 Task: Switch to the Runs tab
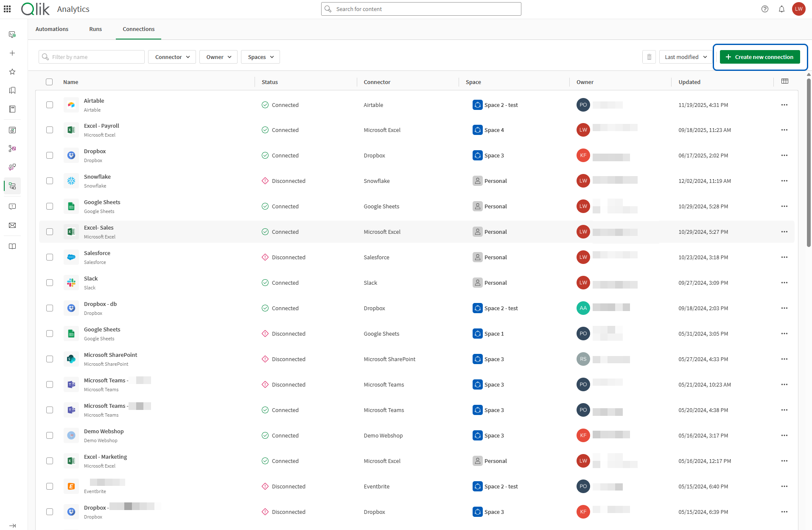point(95,29)
